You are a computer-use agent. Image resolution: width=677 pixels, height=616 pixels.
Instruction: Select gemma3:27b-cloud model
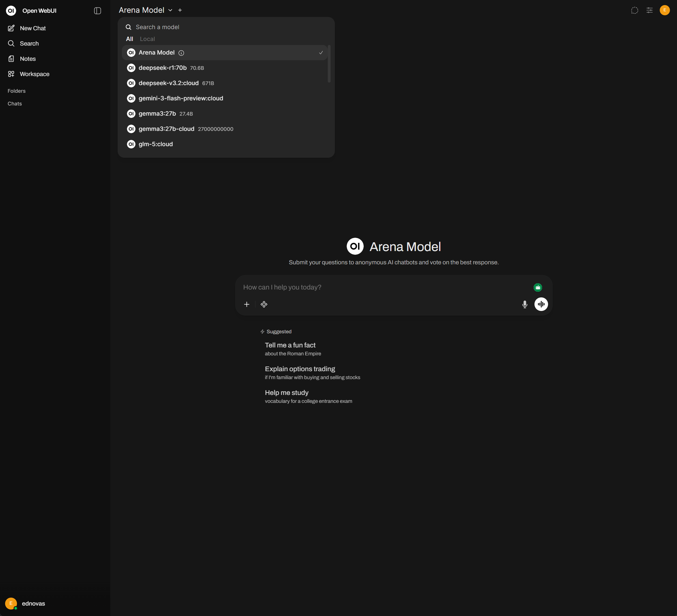(x=166, y=129)
